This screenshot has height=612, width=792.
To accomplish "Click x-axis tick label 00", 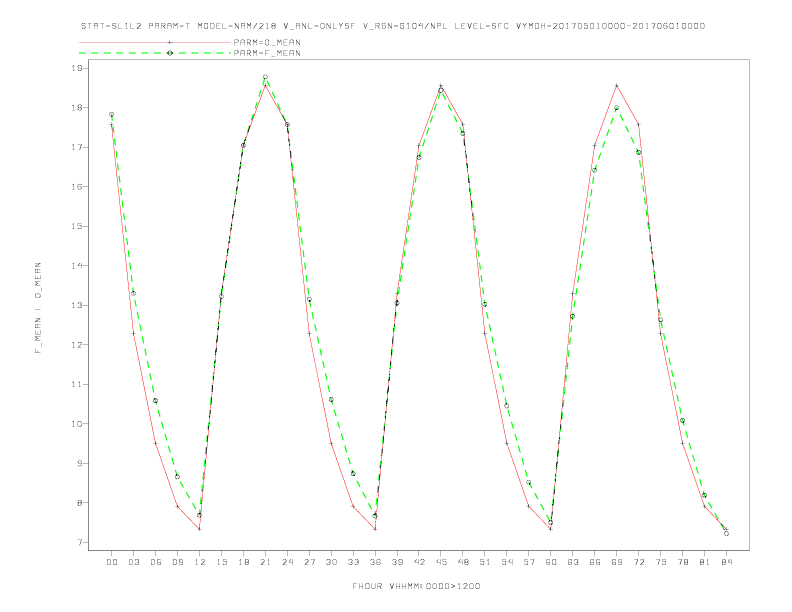I will point(112,562).
